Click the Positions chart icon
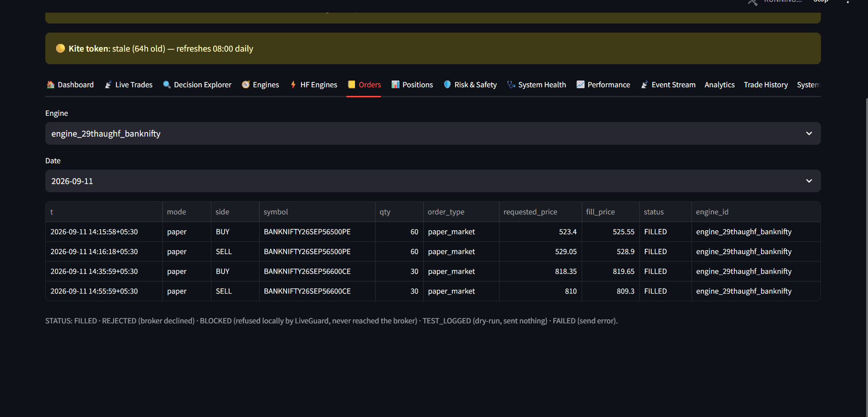Viewport: 868px width, 417px height. click(x=395, y=85)
